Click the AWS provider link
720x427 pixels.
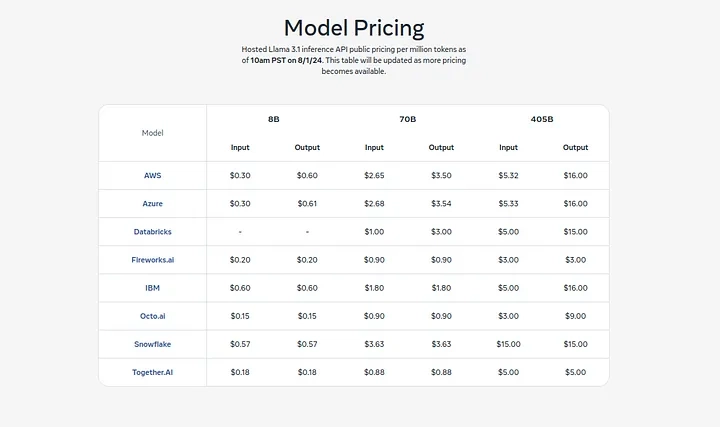(x=152, y=175)
